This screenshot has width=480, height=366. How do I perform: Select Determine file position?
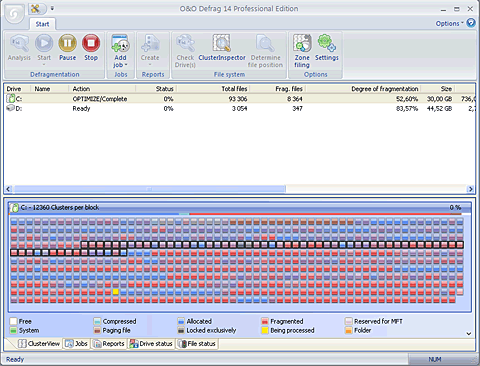point(265,51)
